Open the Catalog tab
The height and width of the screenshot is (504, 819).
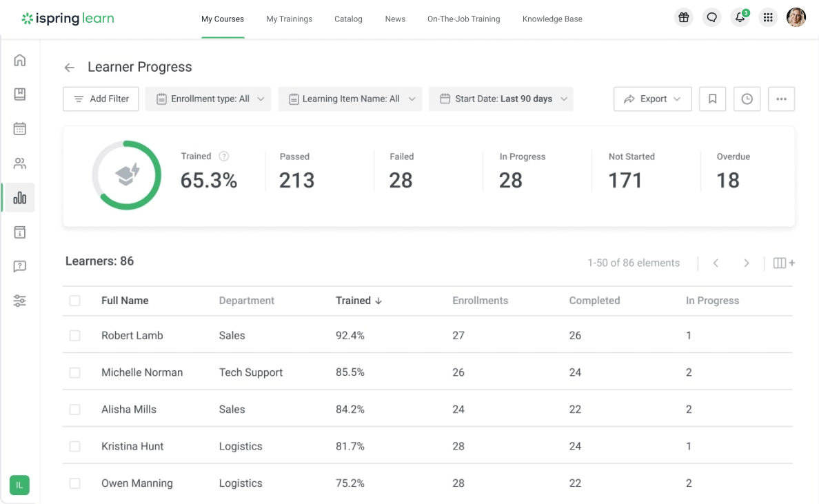[348, 19]
